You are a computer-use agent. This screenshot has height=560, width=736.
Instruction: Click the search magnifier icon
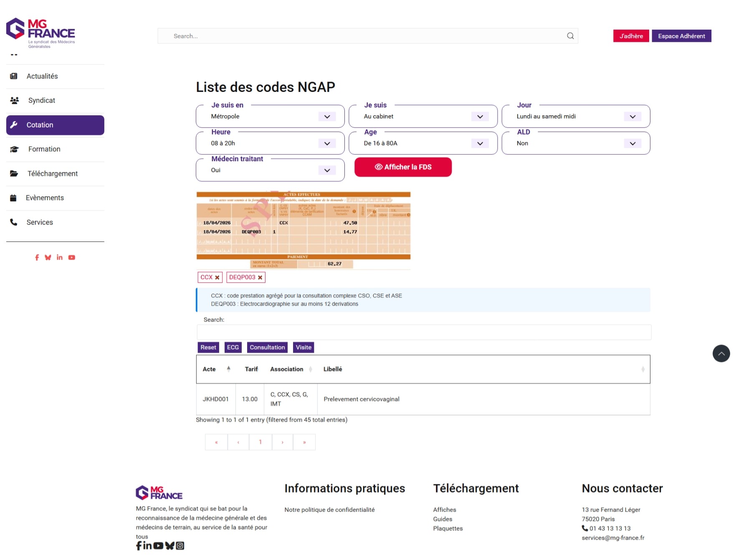coord(570,36)
